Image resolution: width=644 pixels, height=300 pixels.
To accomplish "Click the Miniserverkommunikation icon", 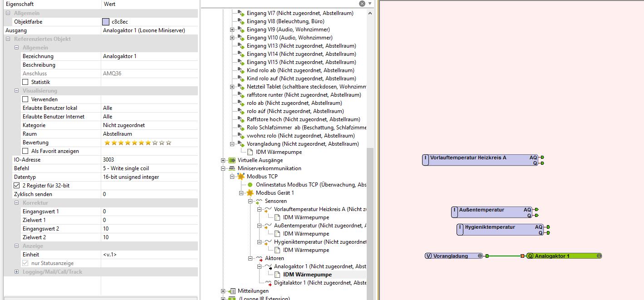I will tap(232, 168).
